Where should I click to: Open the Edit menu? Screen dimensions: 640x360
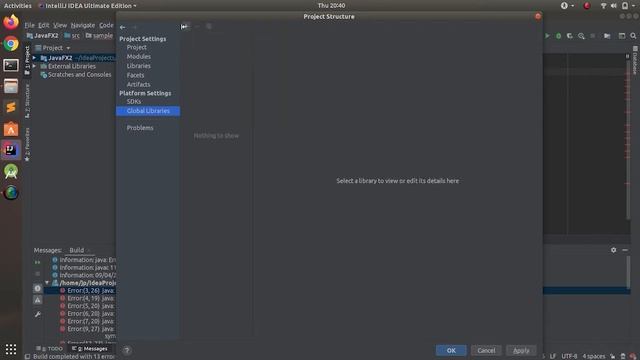click(x=43, y=25)
